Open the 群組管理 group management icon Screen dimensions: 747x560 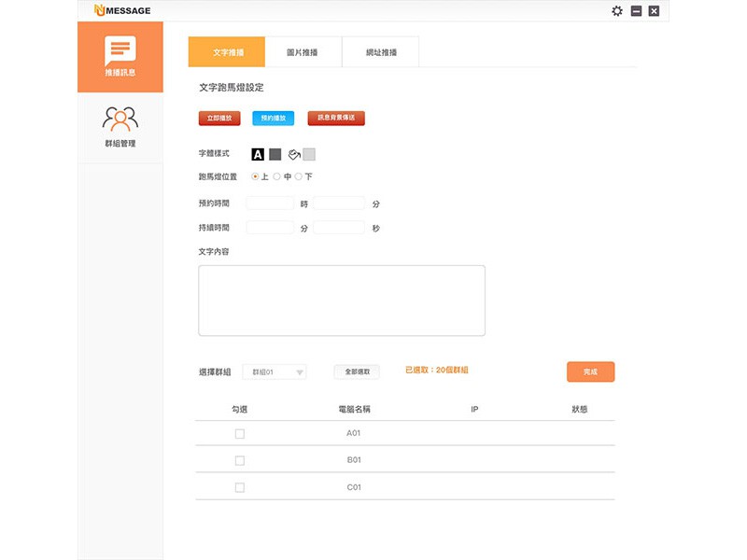click(x=120, y=125)
